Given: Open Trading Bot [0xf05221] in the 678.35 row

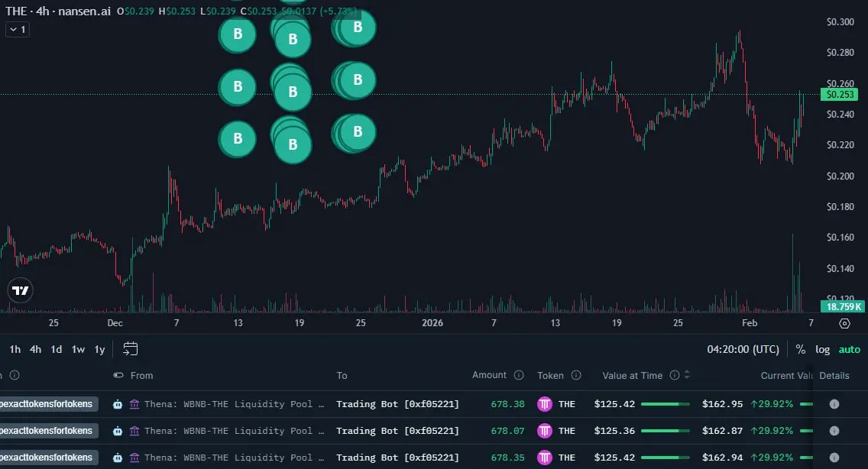Looking at the screenshot, I should (397, 458).
